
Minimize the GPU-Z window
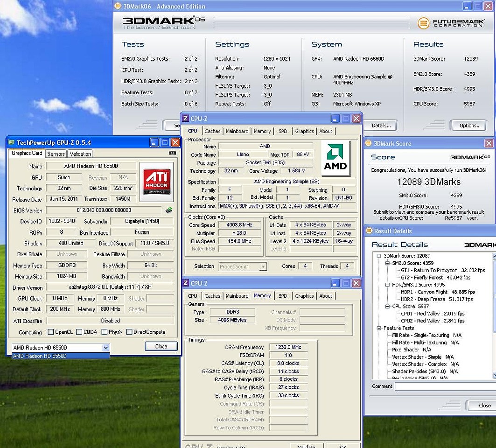(x=154, y=142)
